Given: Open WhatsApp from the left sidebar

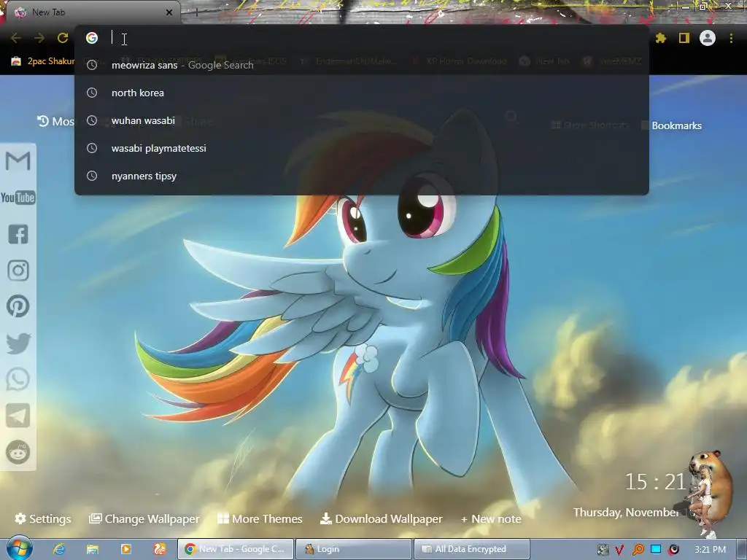Looking at the screenshot, I should click(18, 379).
